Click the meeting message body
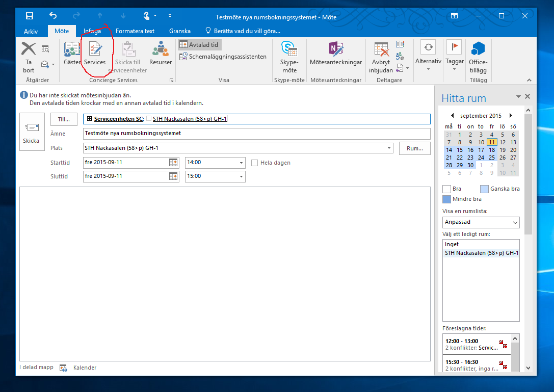This screenshot has width=554, height=392. point(225,274)
